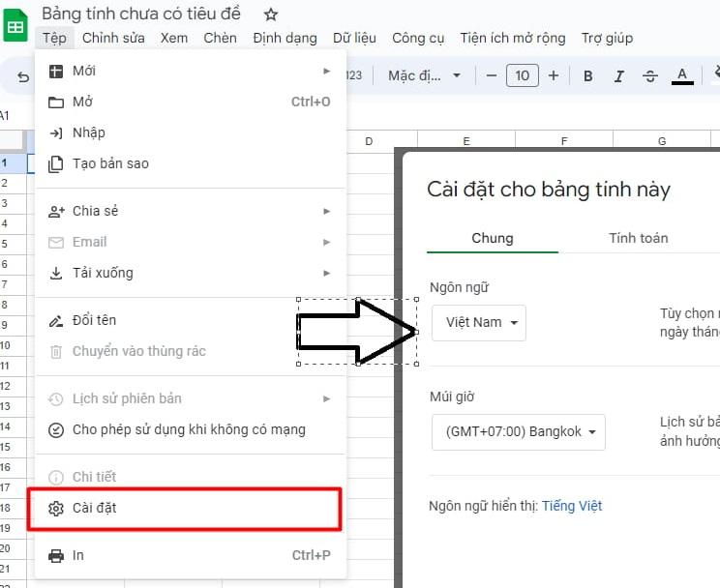Click the offline check icon
The width and height of the screenshot is (720, 588).
56,430
